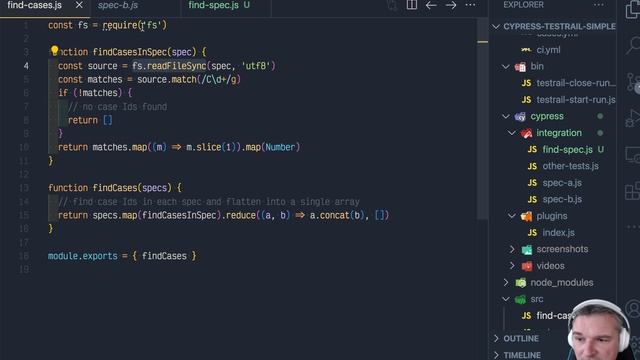Open the Extensions view
Image resolution: width=640 pixels, height=360 pixels.
[633, 191]
